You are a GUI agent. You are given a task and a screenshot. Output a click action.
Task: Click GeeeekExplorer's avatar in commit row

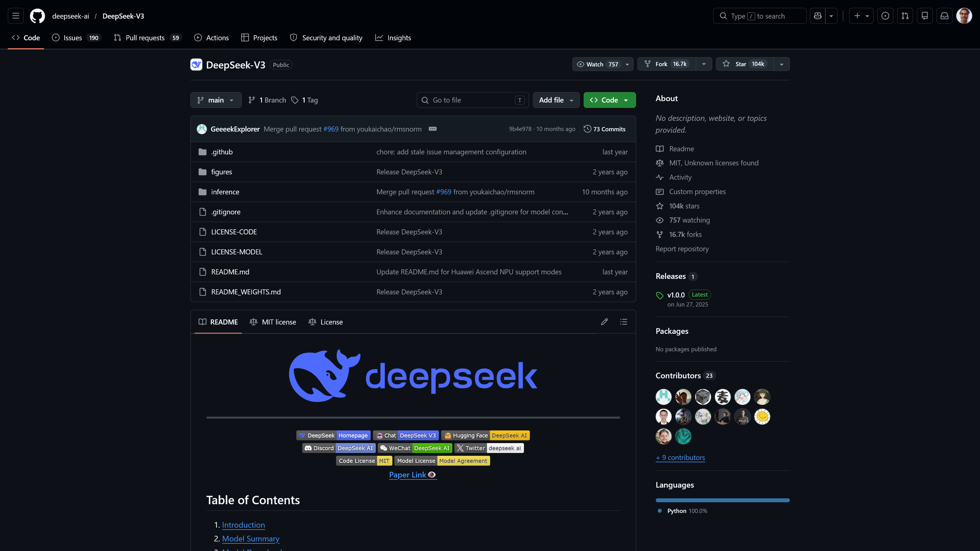(202, 129)
